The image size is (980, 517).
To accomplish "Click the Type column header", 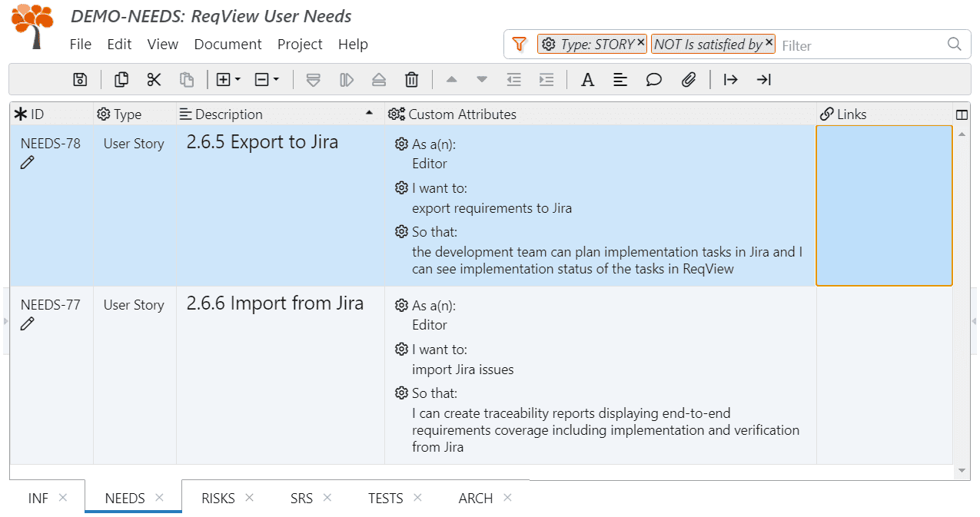I will pyautogui.click(x=135, y=114).
